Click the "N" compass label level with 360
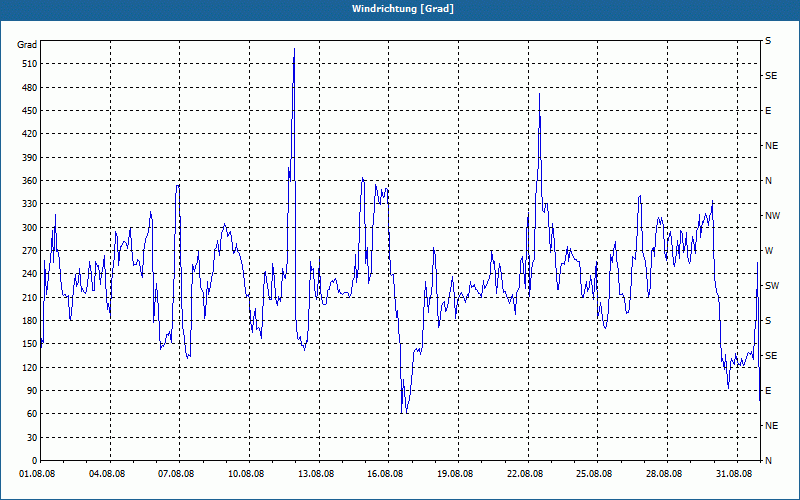The image size is (800, 500). [769, 181]
